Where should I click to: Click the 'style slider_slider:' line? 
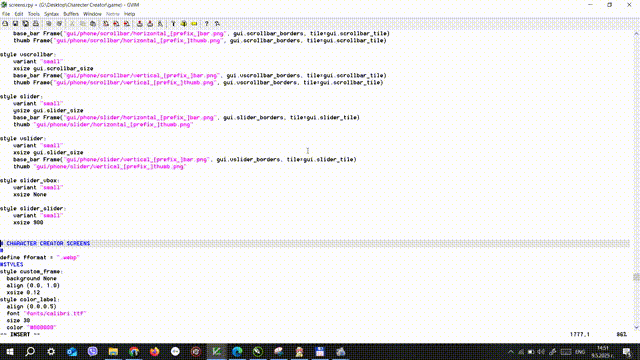[x=33, y=209]
